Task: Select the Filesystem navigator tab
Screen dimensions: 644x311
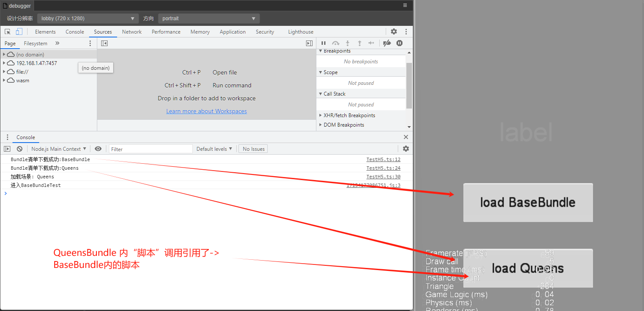Action: [36, 44]
